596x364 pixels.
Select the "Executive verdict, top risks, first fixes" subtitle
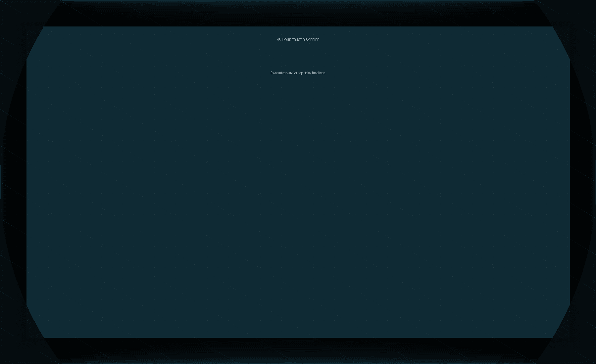(x=298, y=73)
